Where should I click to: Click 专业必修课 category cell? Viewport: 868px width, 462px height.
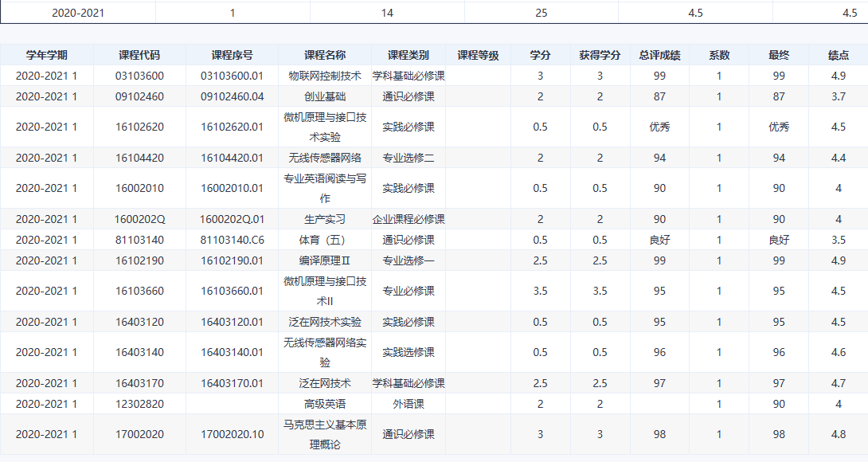pyautogui.click(x=409, y=291)
